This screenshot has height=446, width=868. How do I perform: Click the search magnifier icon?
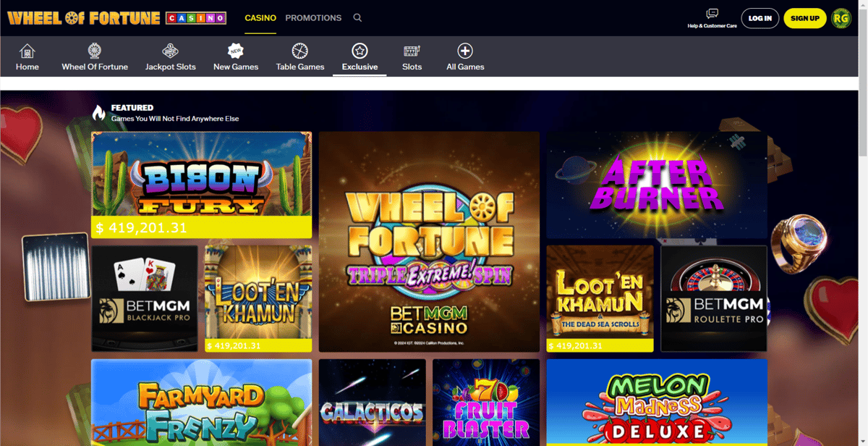point(357,18)
